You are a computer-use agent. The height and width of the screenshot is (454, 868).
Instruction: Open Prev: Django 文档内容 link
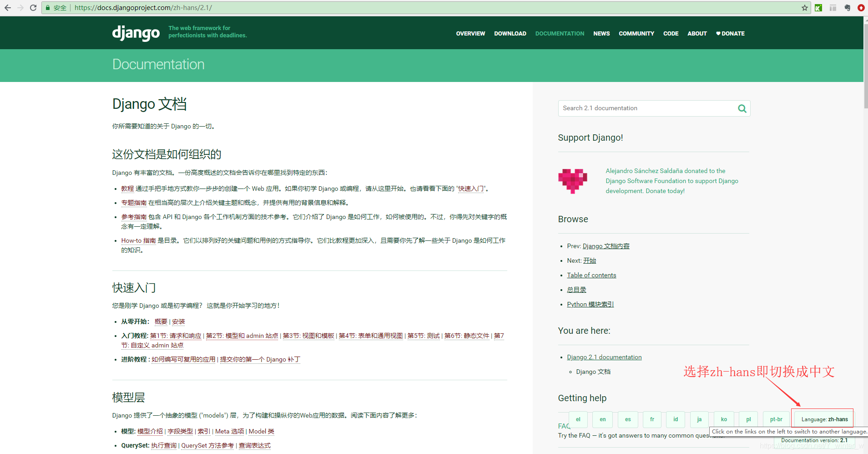point(606,246)
